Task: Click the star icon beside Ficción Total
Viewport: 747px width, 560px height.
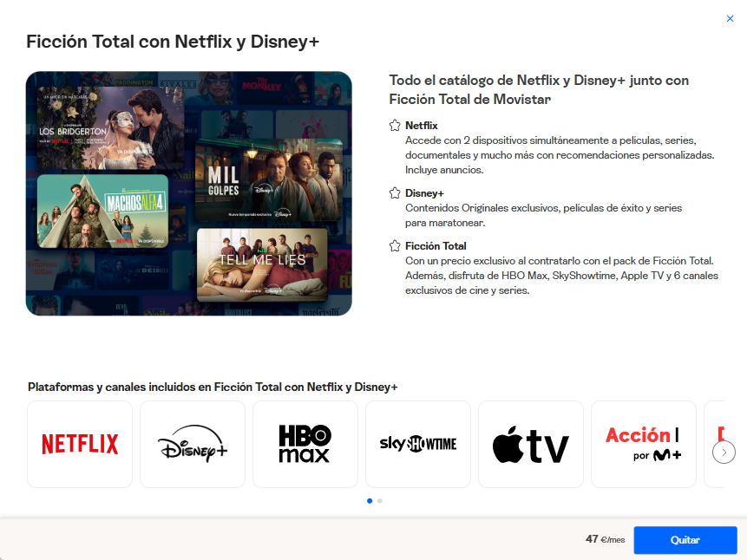Action: coord(395,246)
